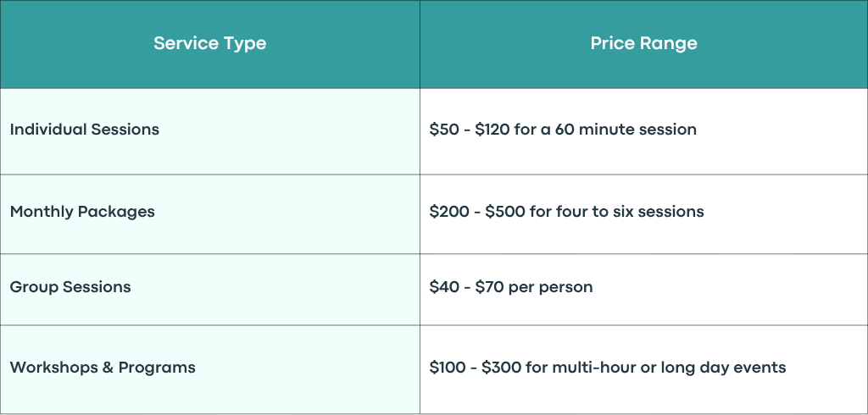Click the $40 price amount
The width and height of the screenshot is (868, 415).
tap(444, 287)
